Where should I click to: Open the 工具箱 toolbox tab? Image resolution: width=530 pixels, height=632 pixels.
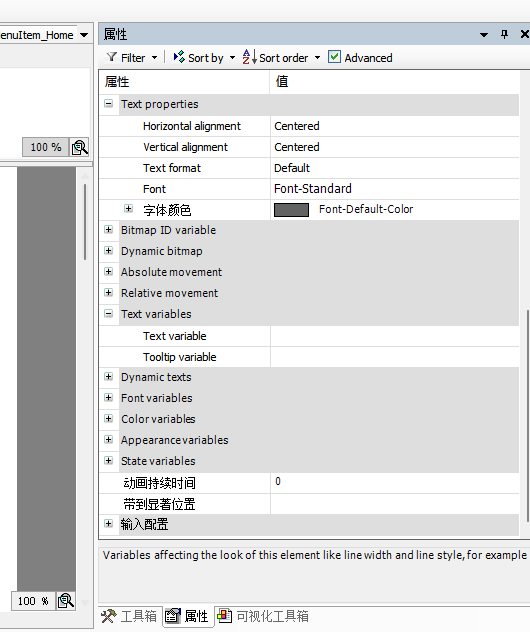130,616
